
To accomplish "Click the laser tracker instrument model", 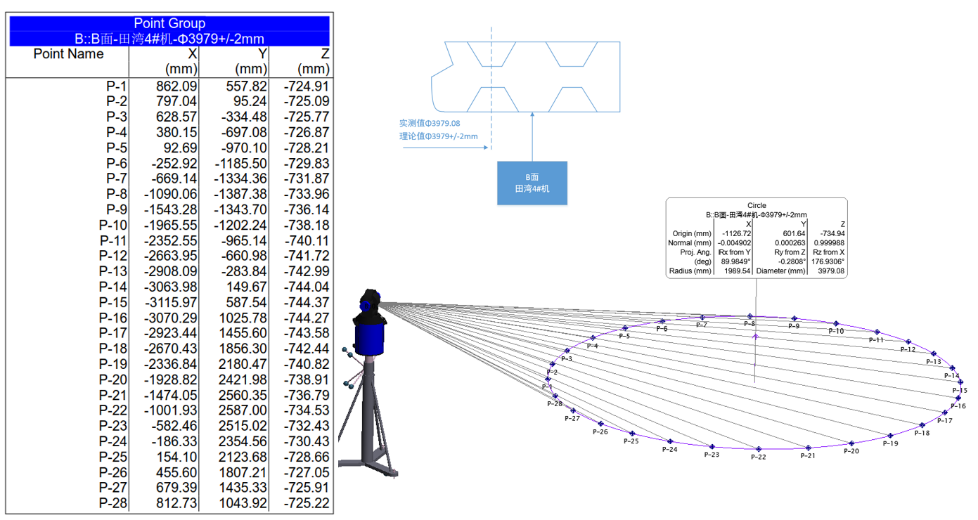I will (x=373, y=330).
